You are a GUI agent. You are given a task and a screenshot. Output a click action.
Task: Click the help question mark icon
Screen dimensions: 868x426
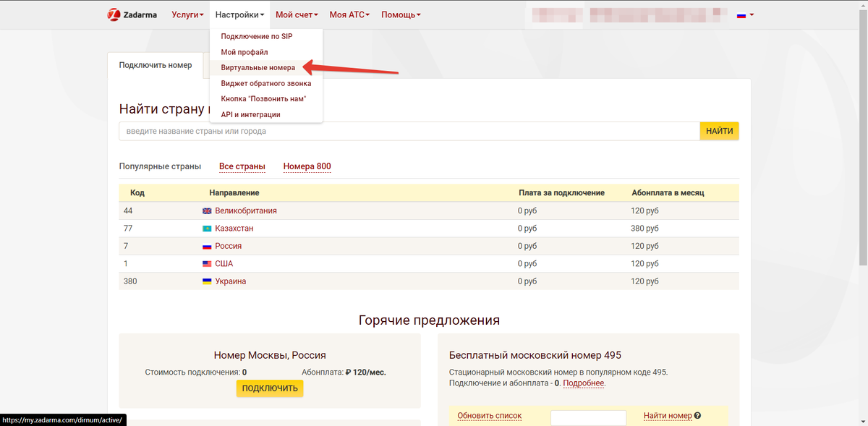tap(698, 416)
